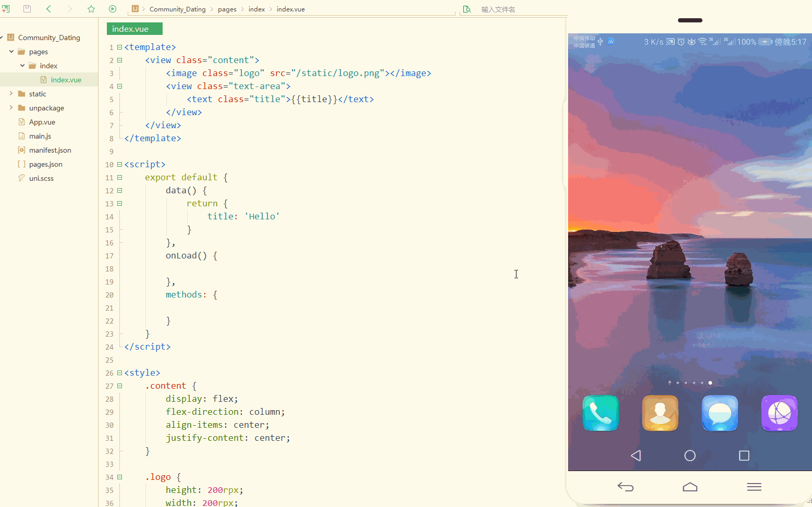The image size is (812, 507).
Task: Open manifest.json from the project tree
Action: 50,150
